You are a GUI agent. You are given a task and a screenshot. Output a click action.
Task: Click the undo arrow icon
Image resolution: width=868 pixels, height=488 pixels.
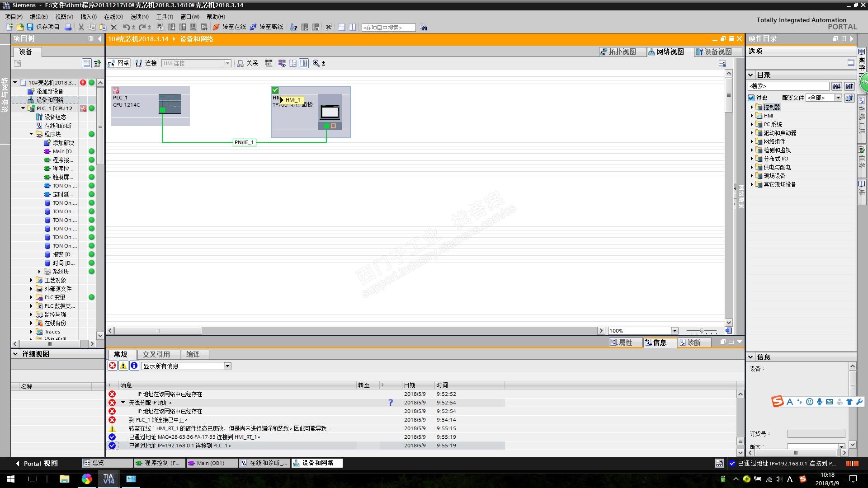pos(126,27)
